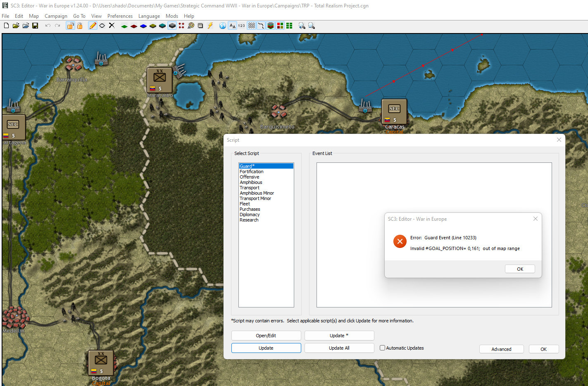
Task: Select Fortification in the script list
Action: [x=266, y=172]
